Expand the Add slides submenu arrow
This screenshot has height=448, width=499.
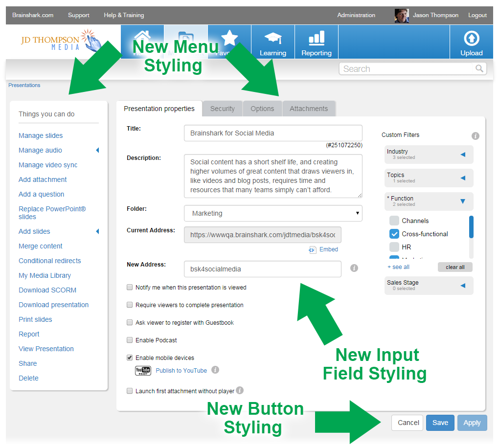tap(98, 231)
